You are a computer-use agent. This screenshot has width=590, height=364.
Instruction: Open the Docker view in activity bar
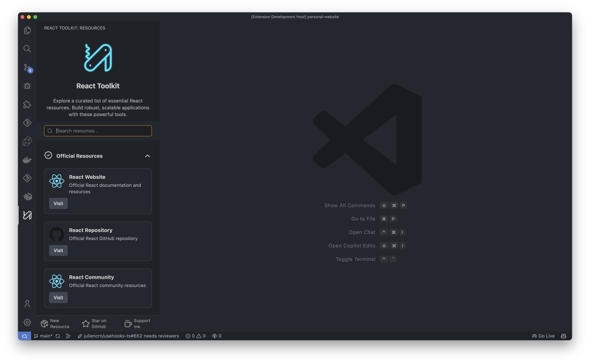[27, 160]
